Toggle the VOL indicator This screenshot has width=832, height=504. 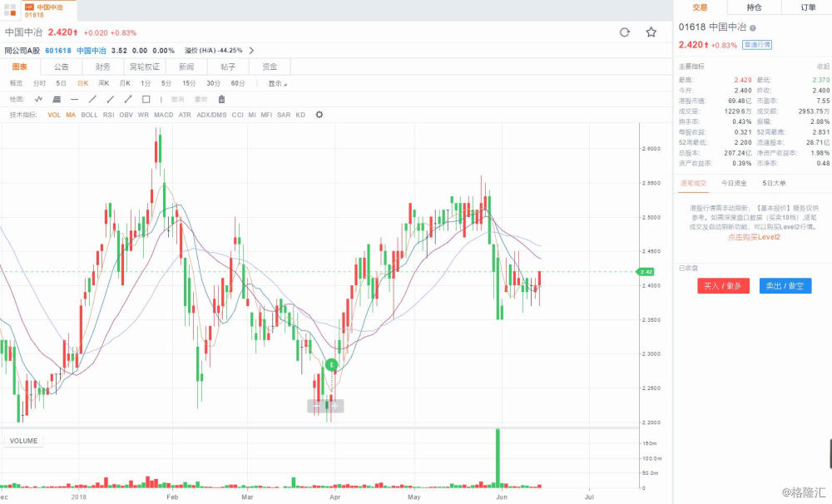(54, 115)
